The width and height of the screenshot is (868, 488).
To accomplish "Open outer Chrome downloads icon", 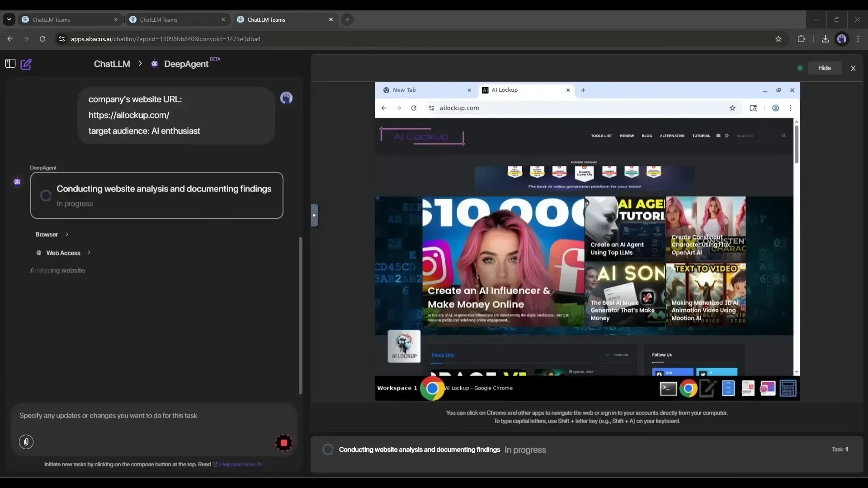I will (825, 39).
